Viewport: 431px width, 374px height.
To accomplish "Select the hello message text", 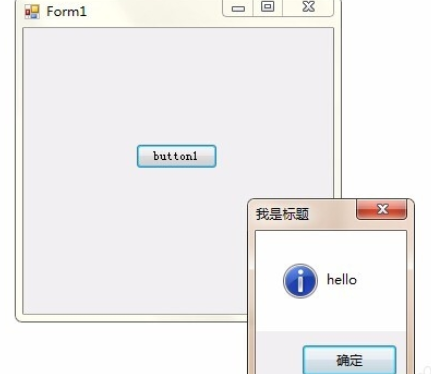I will [x=342, y=279].
